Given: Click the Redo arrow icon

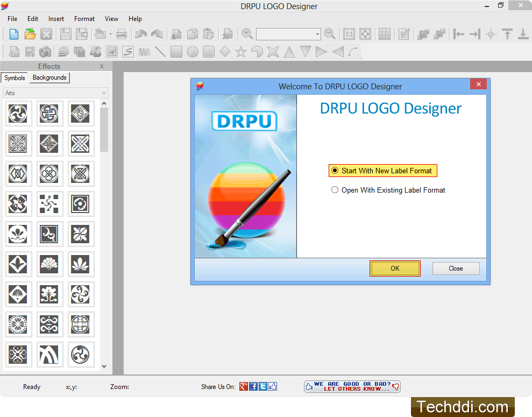Looking at the screenshot, I should [x=157, y=34].
